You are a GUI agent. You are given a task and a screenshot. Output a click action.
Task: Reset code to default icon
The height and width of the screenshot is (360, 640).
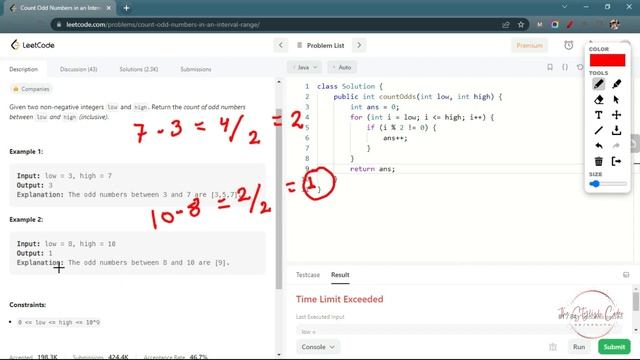tap(580, 67)
